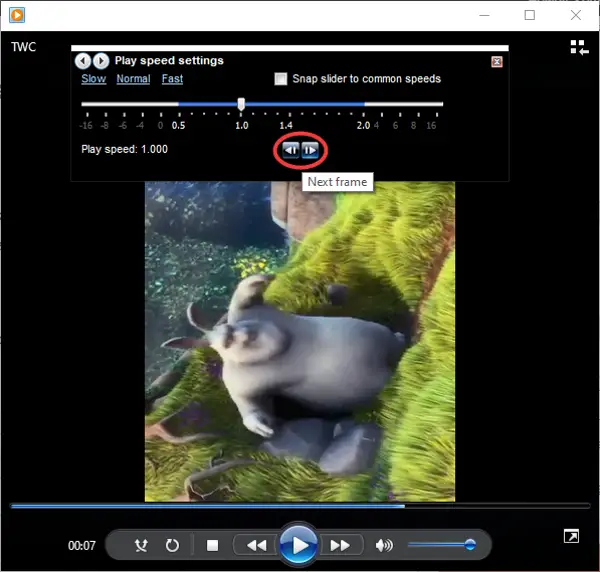Viewport: 600px width, 572px height.
Task: Click the 00:07 elapsed time display
Action: pyautogui.click(x=82, y=545)
